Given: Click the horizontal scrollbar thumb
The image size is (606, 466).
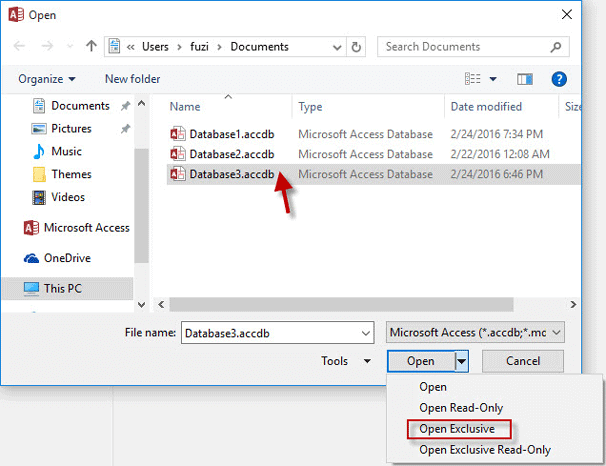Looking at the screenshot, I should [x=341, y=304].
